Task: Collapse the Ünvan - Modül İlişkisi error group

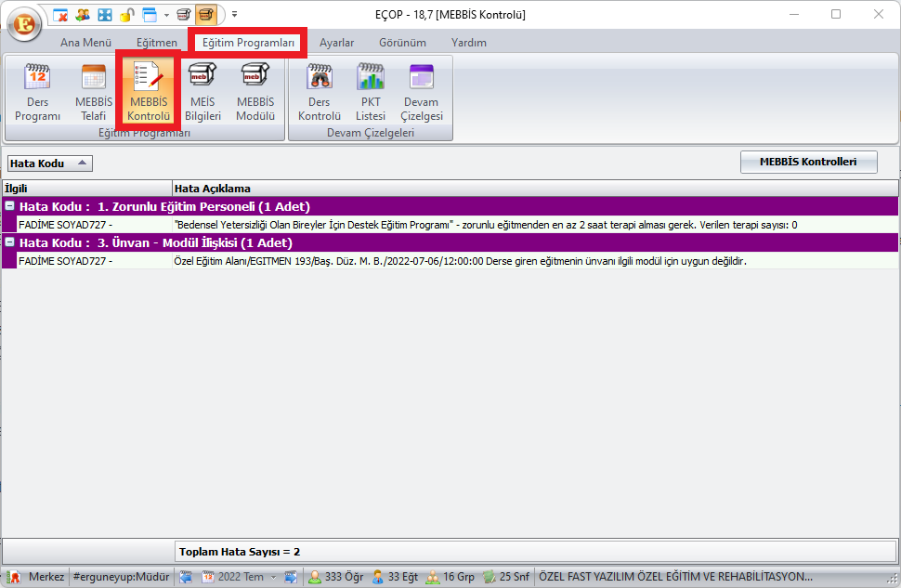Action: point(10,242)
